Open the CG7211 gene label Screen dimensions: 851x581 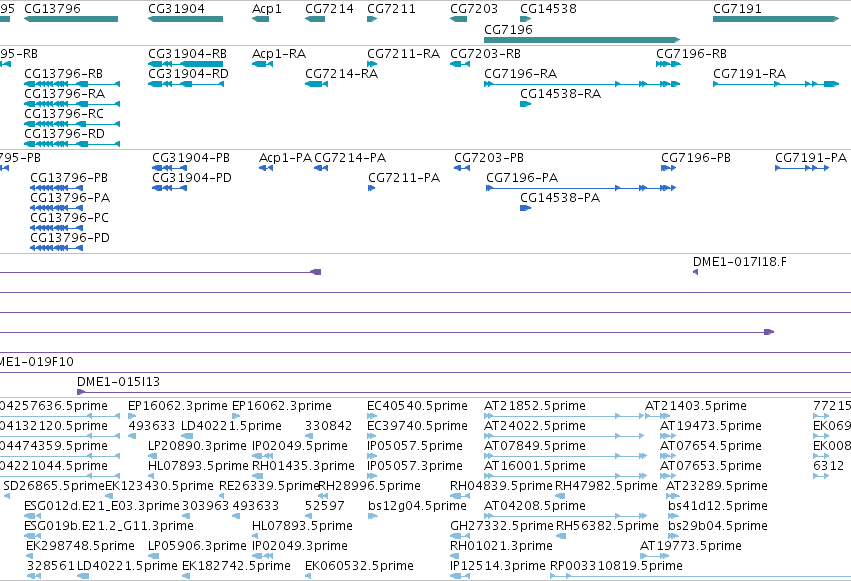(x=391, y=9)
